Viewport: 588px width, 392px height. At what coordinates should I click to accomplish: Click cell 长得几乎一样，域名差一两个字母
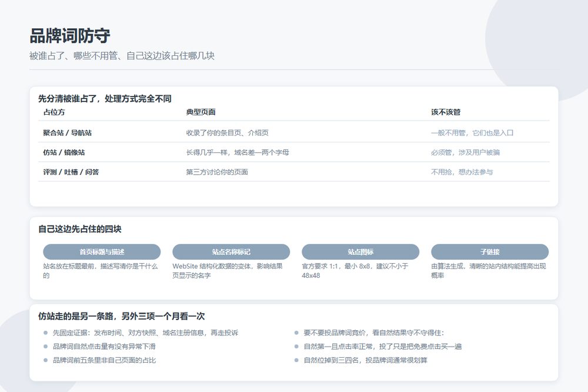pyautogui.click(x=238, y=152)
